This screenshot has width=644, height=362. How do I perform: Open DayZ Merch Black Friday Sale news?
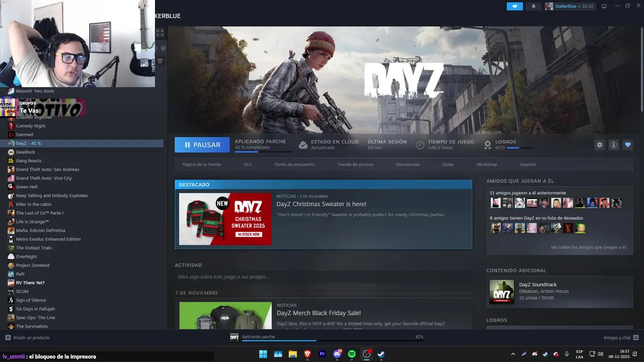point(318,313)
